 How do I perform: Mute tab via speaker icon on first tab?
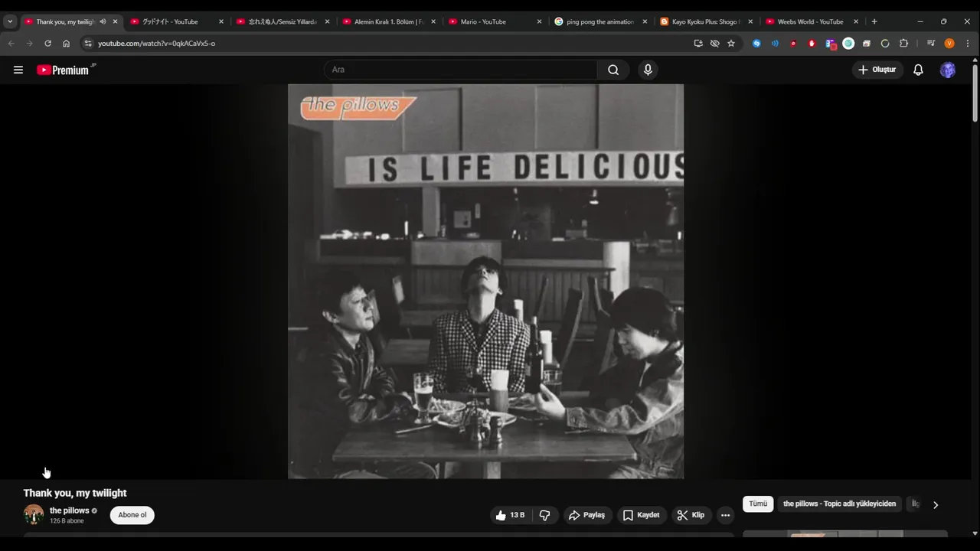(x=103, y=21)
